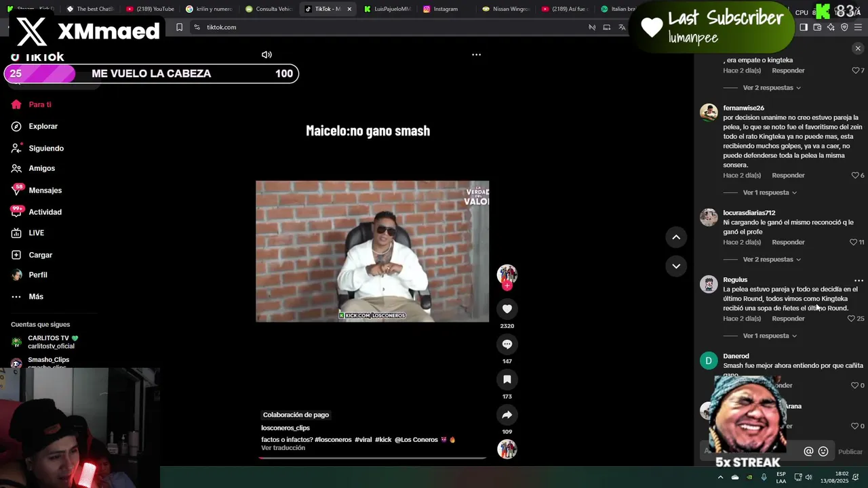Reply to fernanwise26 with Responder
868x488 pixels.
(x=788, y=176)
